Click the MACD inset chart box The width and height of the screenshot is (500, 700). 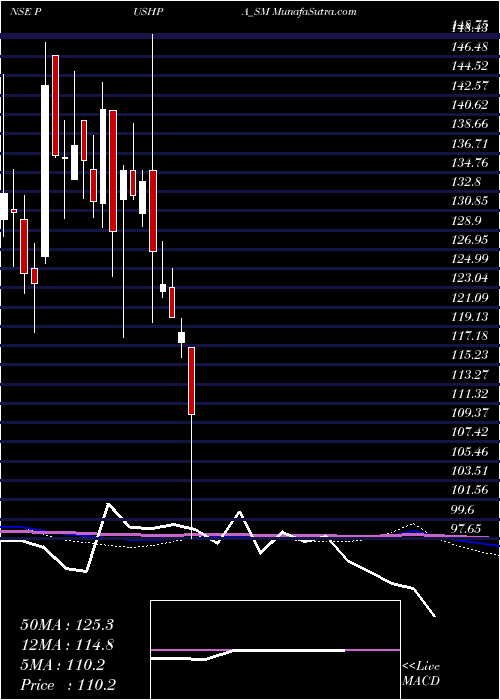(x=275, y=650)
